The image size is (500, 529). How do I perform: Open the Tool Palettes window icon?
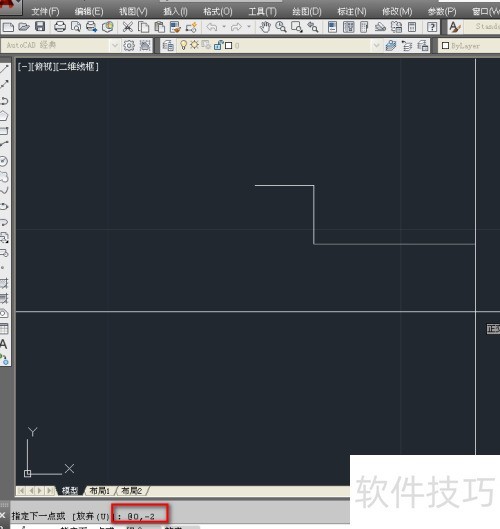pos(364,27)
